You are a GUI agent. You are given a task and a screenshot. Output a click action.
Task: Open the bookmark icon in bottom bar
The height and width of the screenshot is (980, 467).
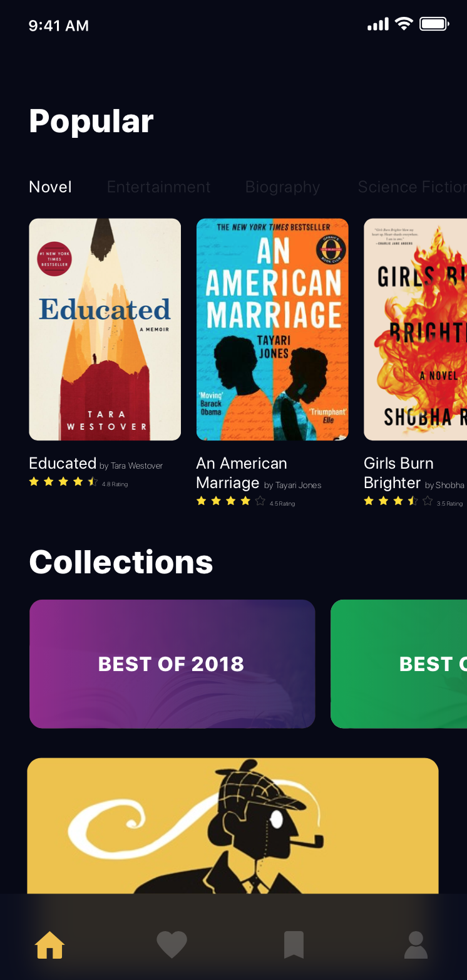(294, 945)
